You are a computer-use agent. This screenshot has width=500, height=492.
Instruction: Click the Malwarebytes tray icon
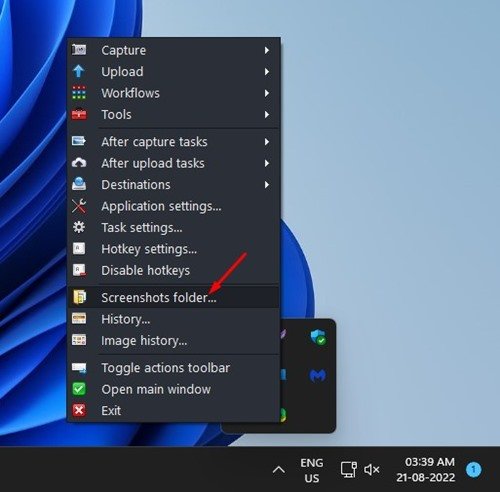[x=318, y=376]
